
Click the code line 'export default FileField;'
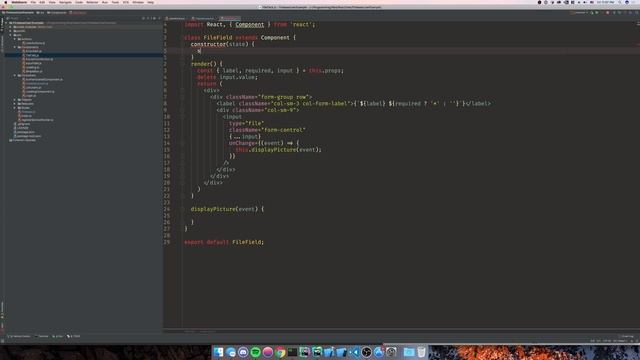(x=224, y=242)
